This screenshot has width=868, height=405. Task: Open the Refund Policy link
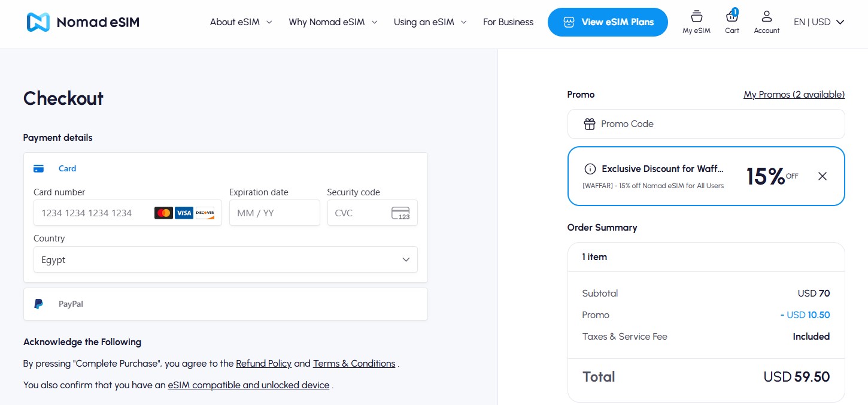tap(263, 364)
